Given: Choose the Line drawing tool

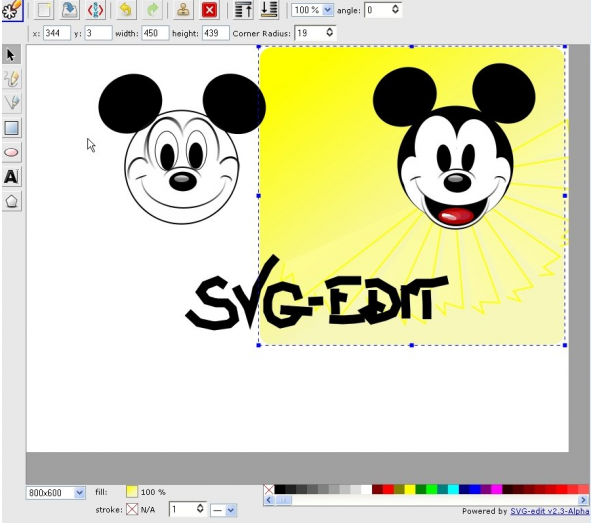Looking at the screenshot, I should point(11,103).
